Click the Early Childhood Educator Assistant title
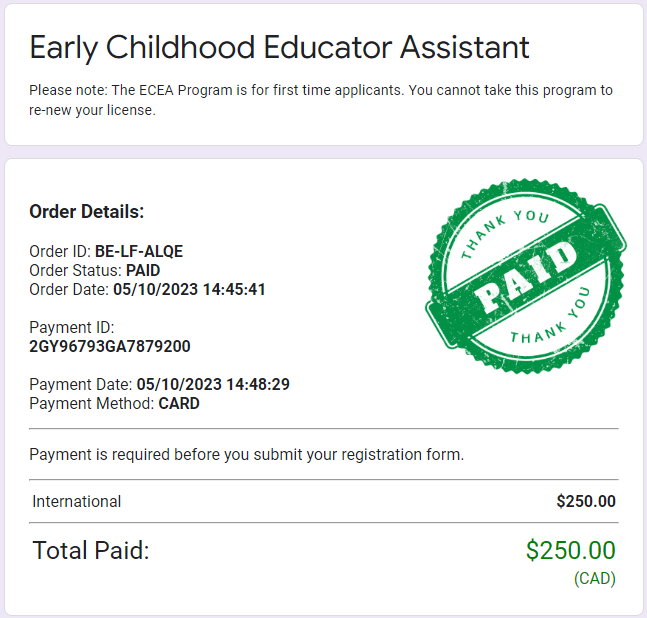 coord(279,48)
